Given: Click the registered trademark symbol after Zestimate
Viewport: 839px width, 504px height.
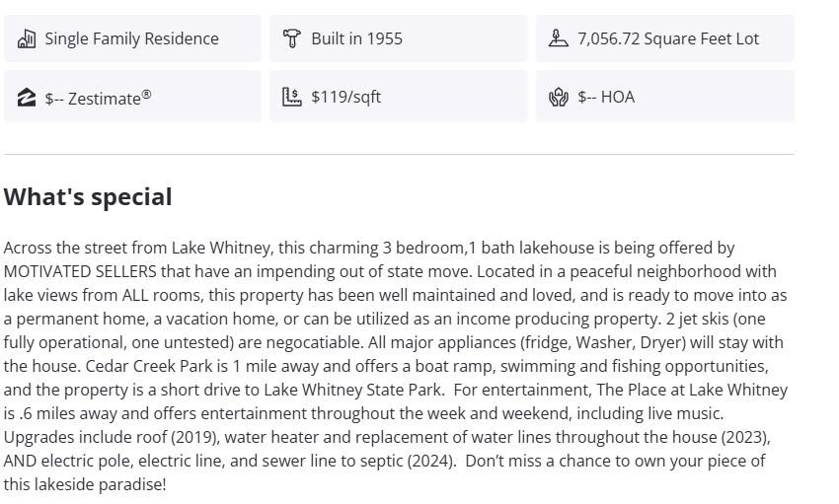Looking at the screenshot, I should click(146, 94).
